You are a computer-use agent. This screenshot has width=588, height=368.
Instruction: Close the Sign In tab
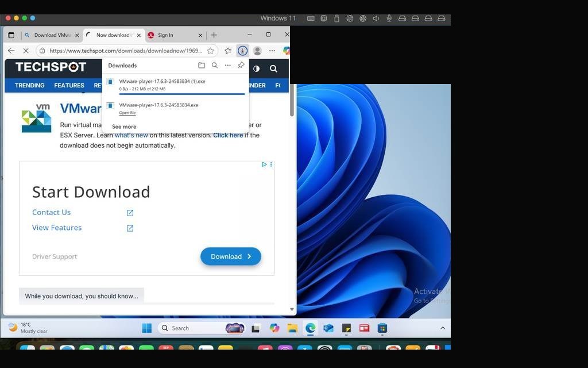tap(200, 35)
